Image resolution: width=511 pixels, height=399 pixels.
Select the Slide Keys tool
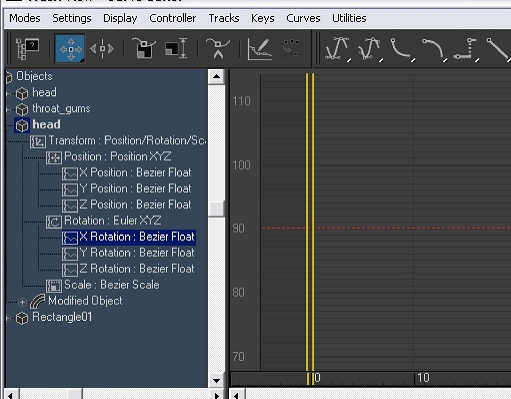pyautogui.click(x=102, y=49)
